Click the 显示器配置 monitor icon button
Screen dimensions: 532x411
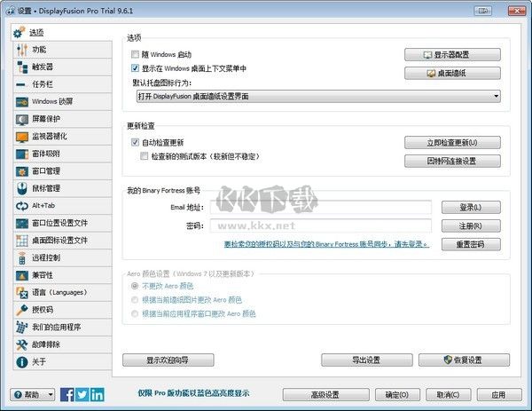point(452,55)
